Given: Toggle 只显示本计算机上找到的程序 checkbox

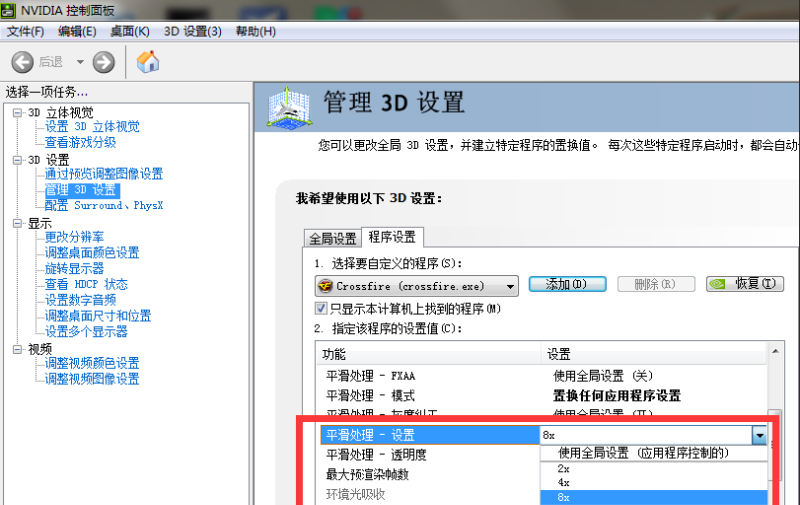Looking at the screenshot, I should [321, 309].
